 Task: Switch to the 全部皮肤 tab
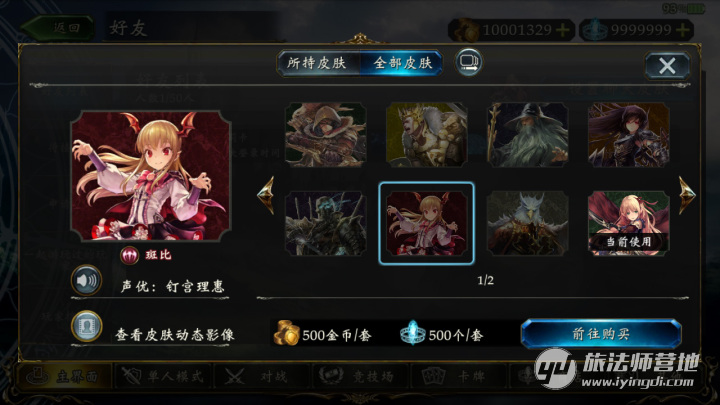[401, 63]
